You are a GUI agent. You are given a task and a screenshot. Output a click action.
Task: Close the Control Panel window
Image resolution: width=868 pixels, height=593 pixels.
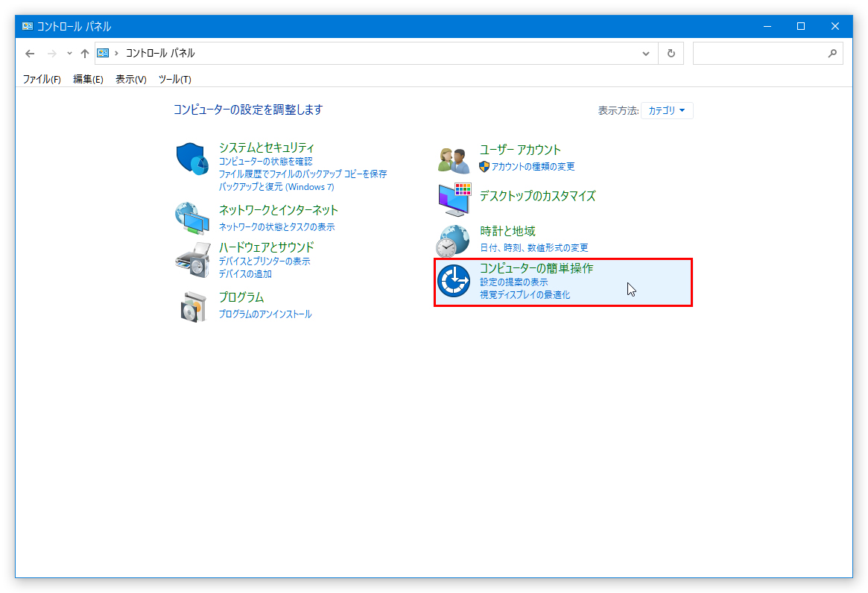(x=835, y=27)
